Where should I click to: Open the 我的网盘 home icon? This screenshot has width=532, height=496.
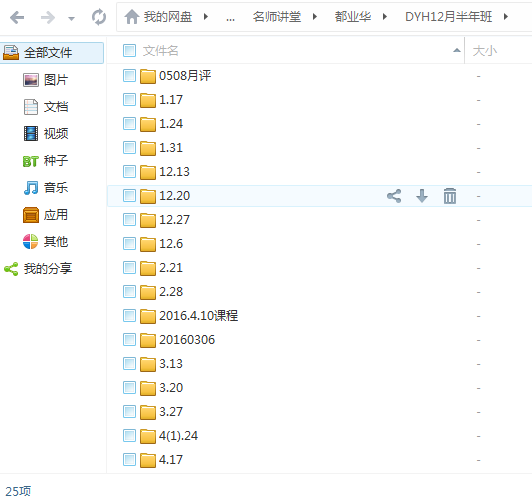pyautogui.click(x=132, y=17)
